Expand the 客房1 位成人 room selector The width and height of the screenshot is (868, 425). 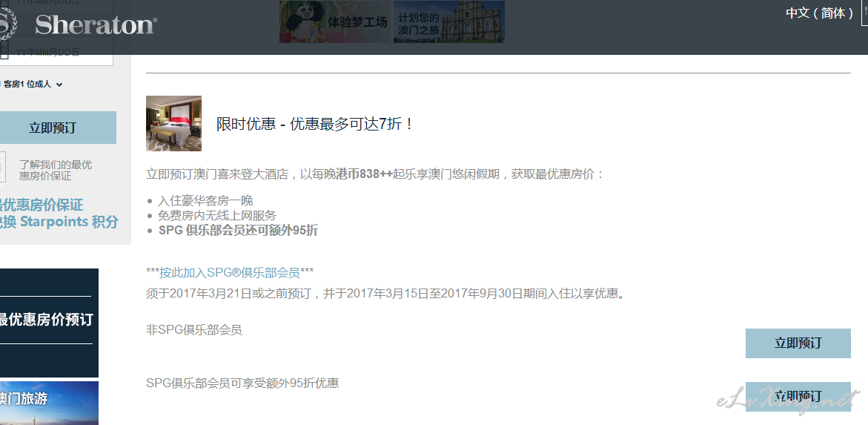32,85
